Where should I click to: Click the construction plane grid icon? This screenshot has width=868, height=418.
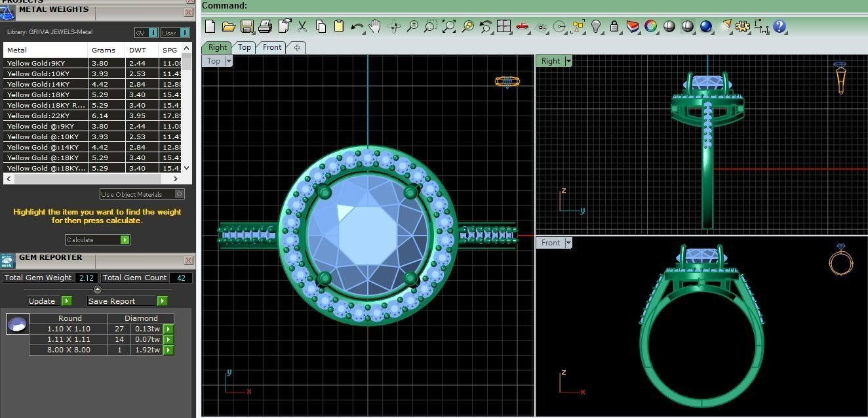[541, 26]
